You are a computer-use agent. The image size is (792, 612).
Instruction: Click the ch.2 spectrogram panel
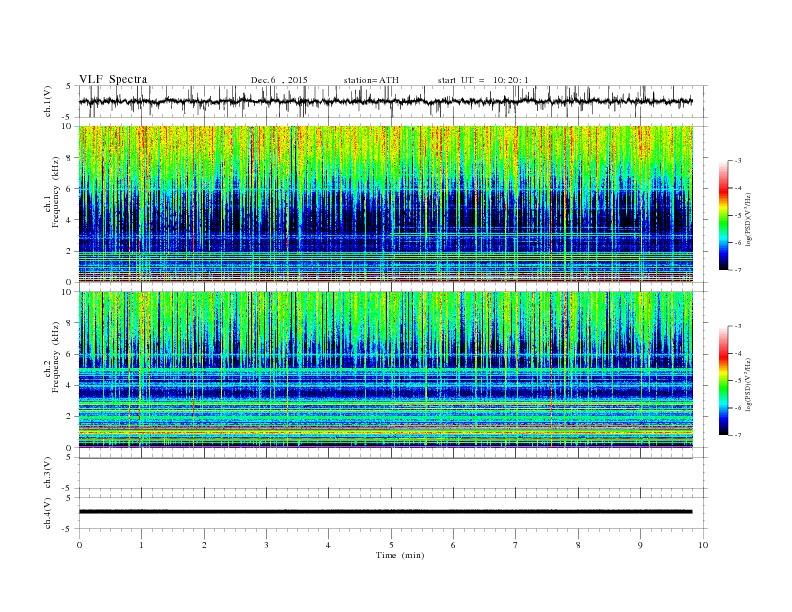tap(385, 370)
